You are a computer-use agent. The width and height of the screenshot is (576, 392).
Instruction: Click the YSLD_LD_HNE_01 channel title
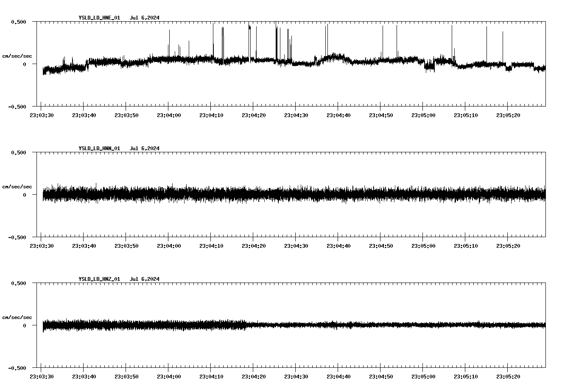tap(98, 18)
